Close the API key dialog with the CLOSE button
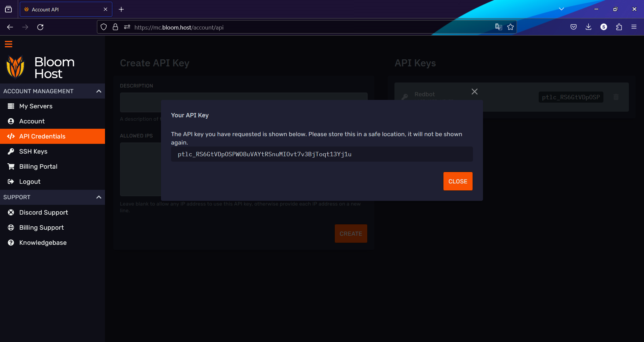The image size is (644, 342). point(458,181)
